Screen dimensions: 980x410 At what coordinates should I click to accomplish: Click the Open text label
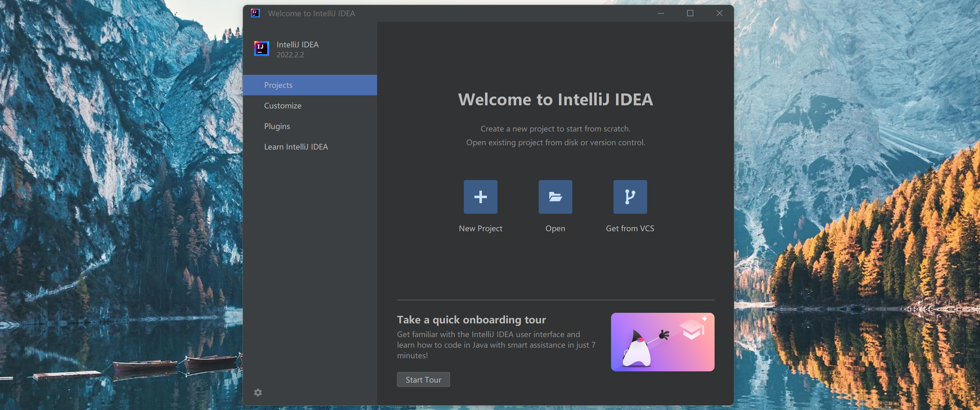tap(555, 229)
